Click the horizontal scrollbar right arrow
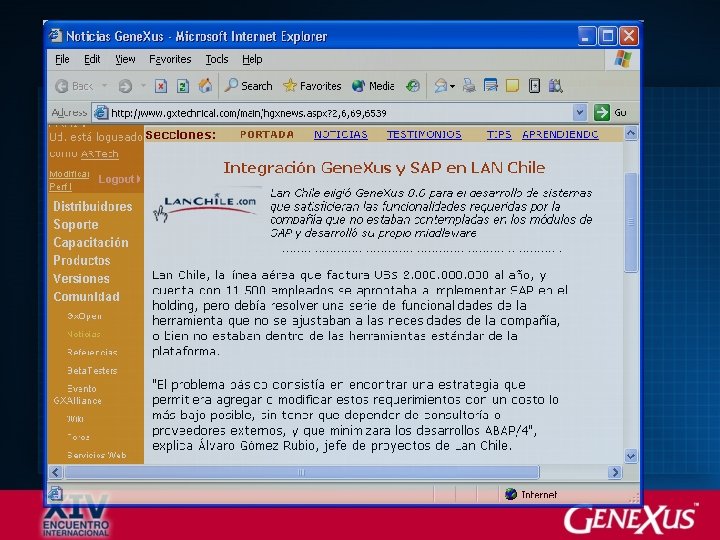720x540 pixels. (x=615, y=472)
